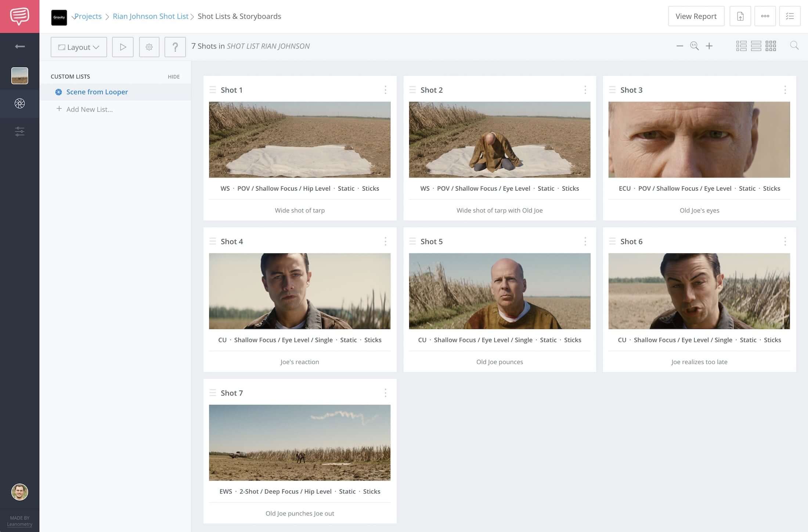Viewport: 808px width, 532px height.
Task: Switch to grid view layout
Action: coord(771,46)
